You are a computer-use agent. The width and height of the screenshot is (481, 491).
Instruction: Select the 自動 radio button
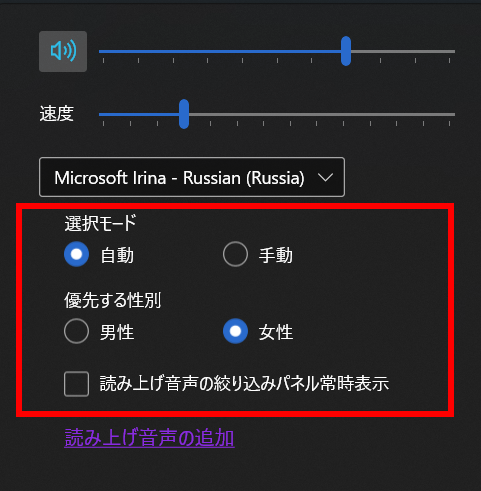[77, 254]
